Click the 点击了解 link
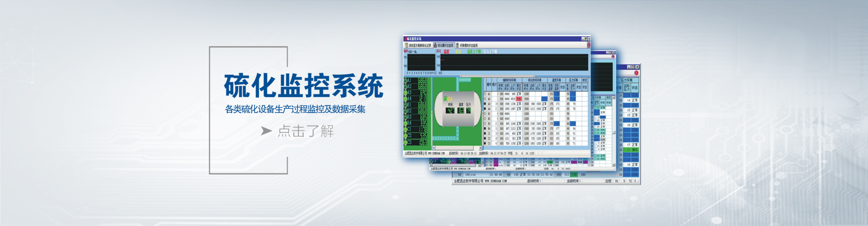This screenshot has height=226, width=868. coord(306,131)
